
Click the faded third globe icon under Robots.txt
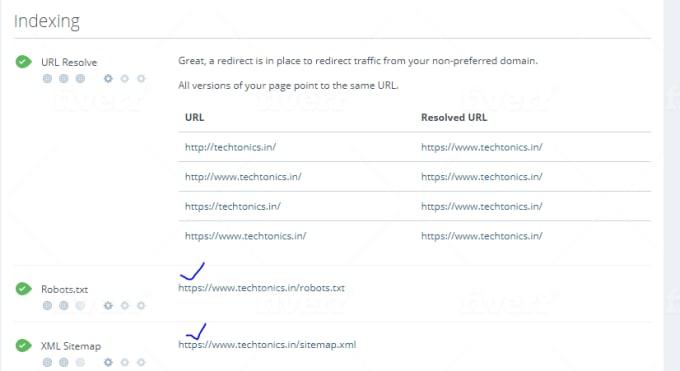click(80, 305)
